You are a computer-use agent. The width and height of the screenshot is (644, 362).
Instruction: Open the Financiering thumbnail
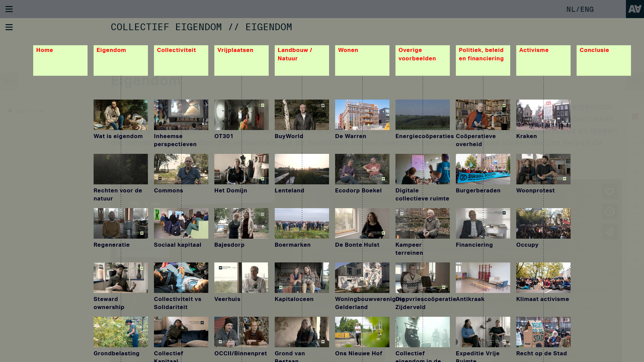tap(483, 223)
